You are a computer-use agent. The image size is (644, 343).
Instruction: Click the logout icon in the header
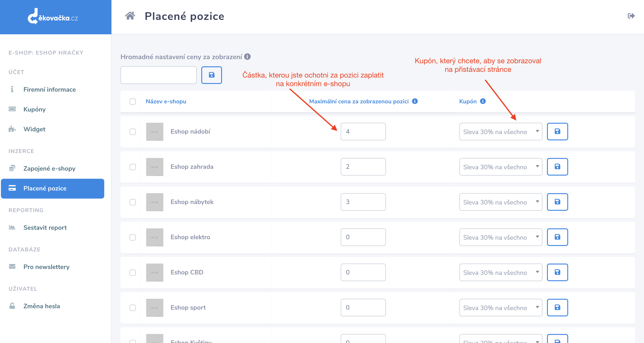coord(631,16)
